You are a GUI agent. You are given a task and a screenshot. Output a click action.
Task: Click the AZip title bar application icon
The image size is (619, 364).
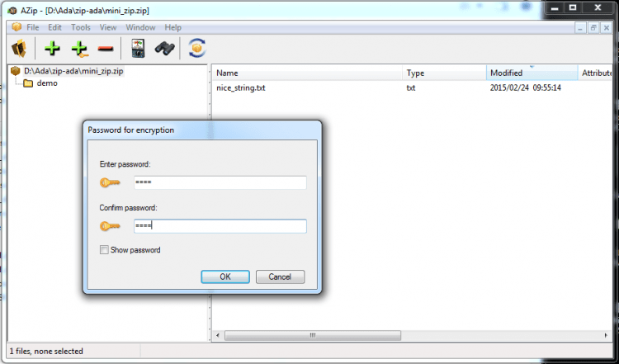pyautogui.click(x=12, y=11)
